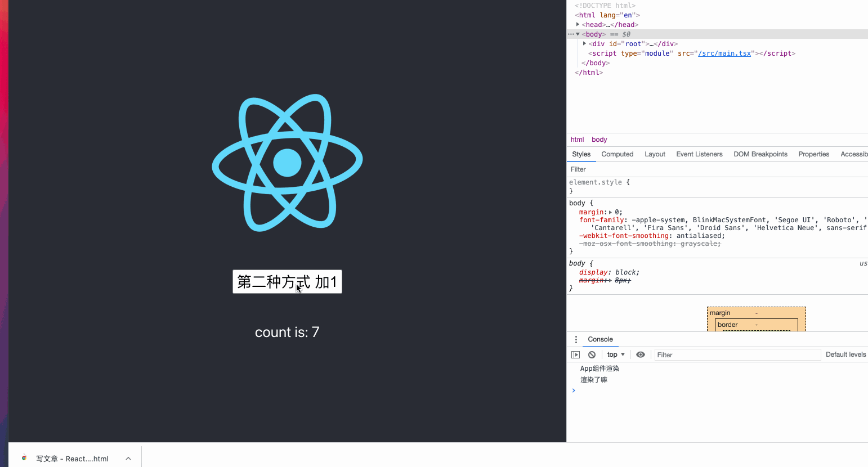Click the three-dot gutter beside body node
This screenshot has width=868, height=467.
[570, 34]
